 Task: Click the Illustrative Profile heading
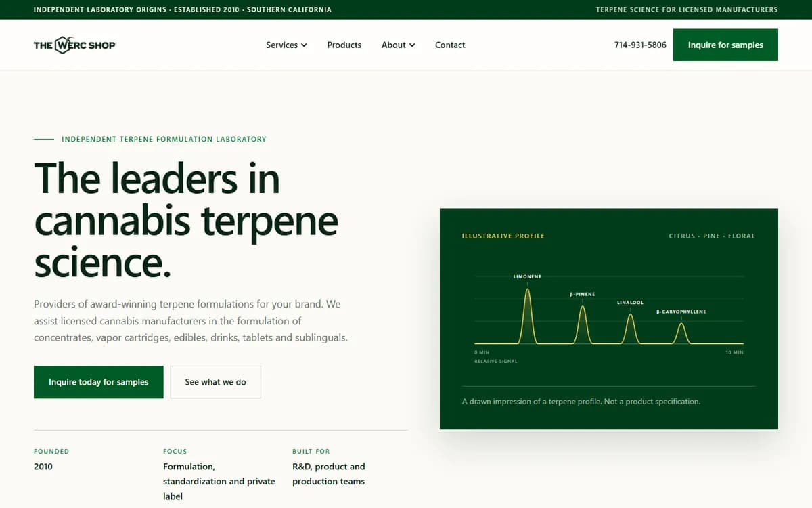coord(503,236)
